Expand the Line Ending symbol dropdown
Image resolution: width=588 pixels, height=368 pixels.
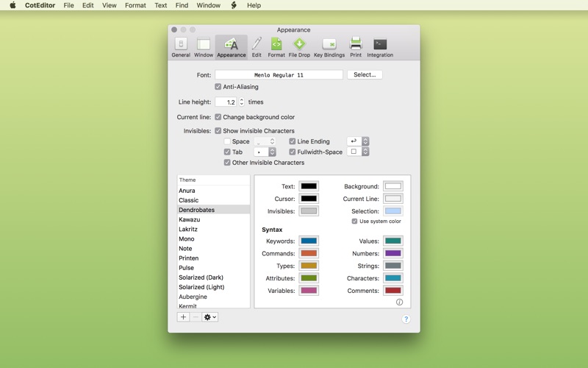(x=358, y=141)
